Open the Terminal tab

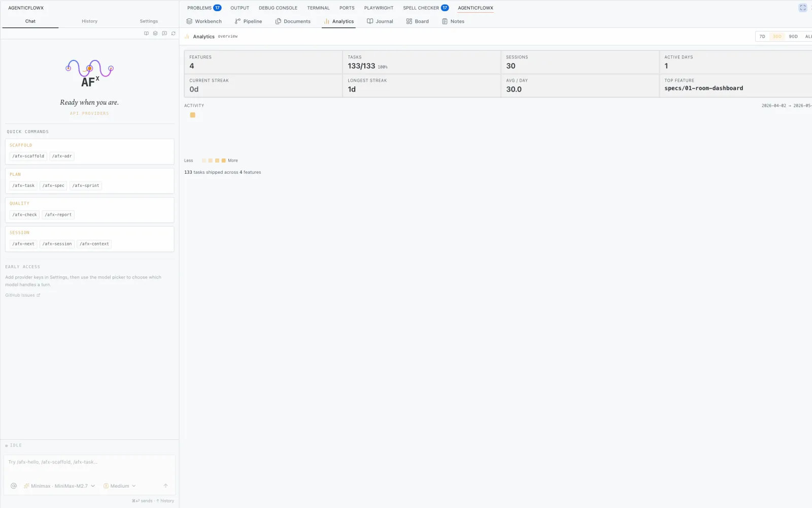click(x=318, y=8)
